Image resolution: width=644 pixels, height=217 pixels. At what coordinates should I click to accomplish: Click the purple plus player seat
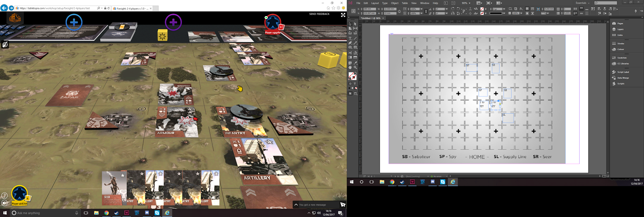173,22
